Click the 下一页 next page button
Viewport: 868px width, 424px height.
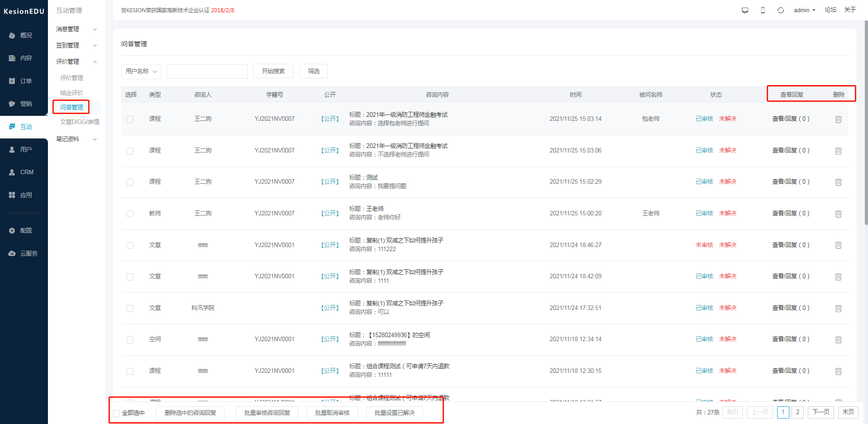click(821, 412)
